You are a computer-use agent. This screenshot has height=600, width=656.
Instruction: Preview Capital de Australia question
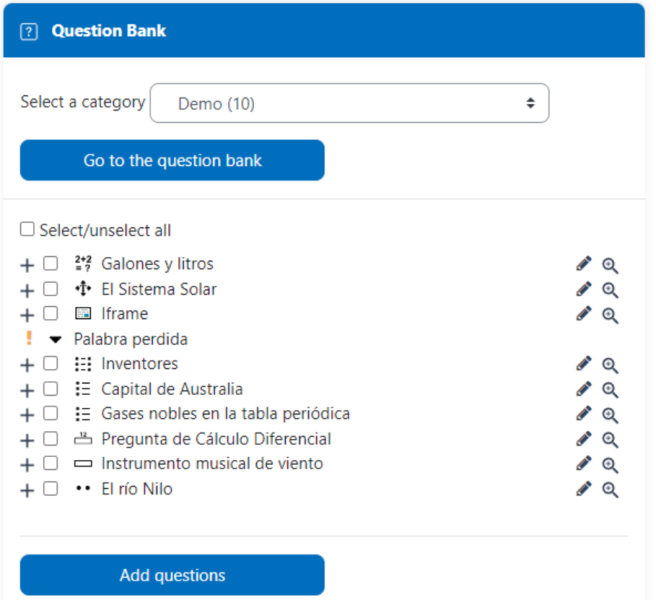pyautogui.click(x=610, y=390)
